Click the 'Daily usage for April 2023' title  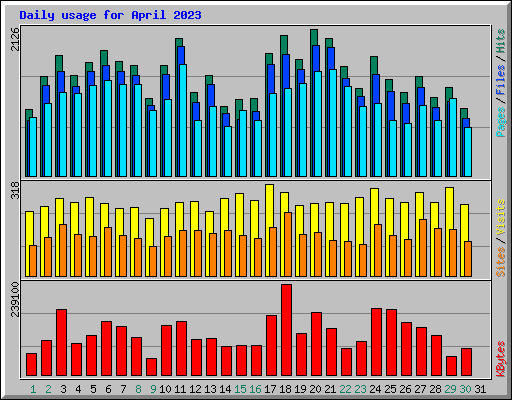click(110, 15)
